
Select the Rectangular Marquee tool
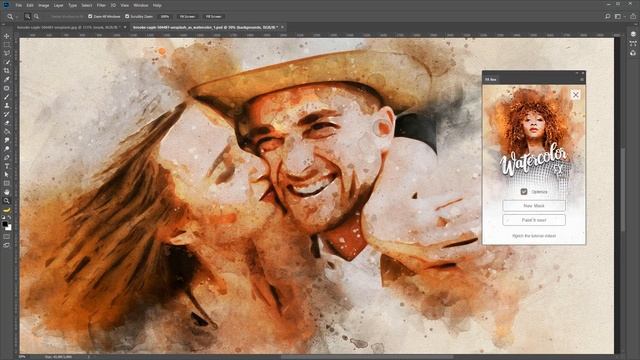pos(7,44)
